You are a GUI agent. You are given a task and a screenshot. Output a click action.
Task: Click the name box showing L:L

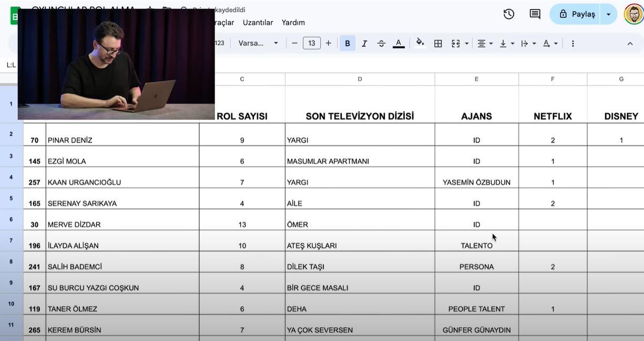pyautogui.click(x=11, y=65)
